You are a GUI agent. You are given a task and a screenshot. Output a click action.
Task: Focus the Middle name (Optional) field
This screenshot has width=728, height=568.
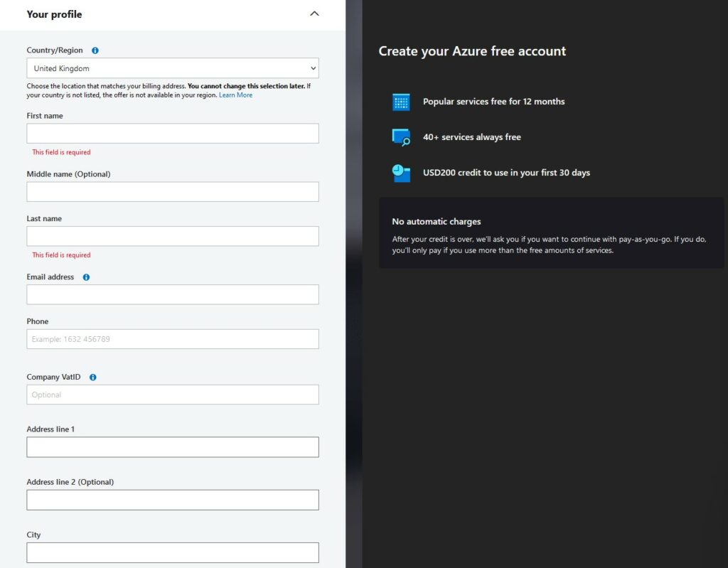click(x=173, y=192)
